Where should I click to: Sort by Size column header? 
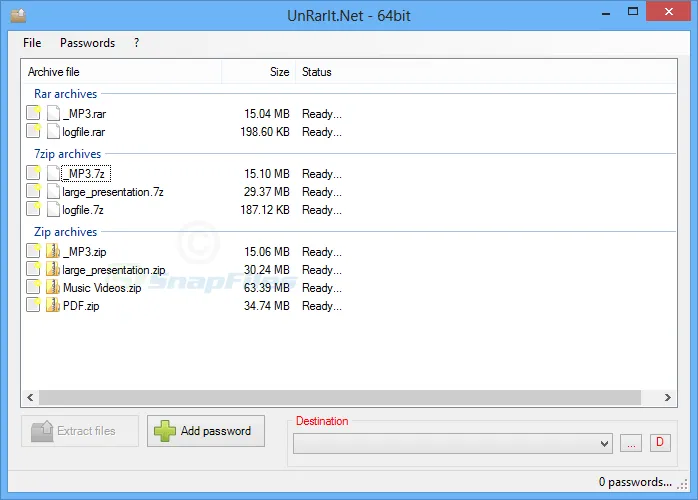click(x=259, y=72)
